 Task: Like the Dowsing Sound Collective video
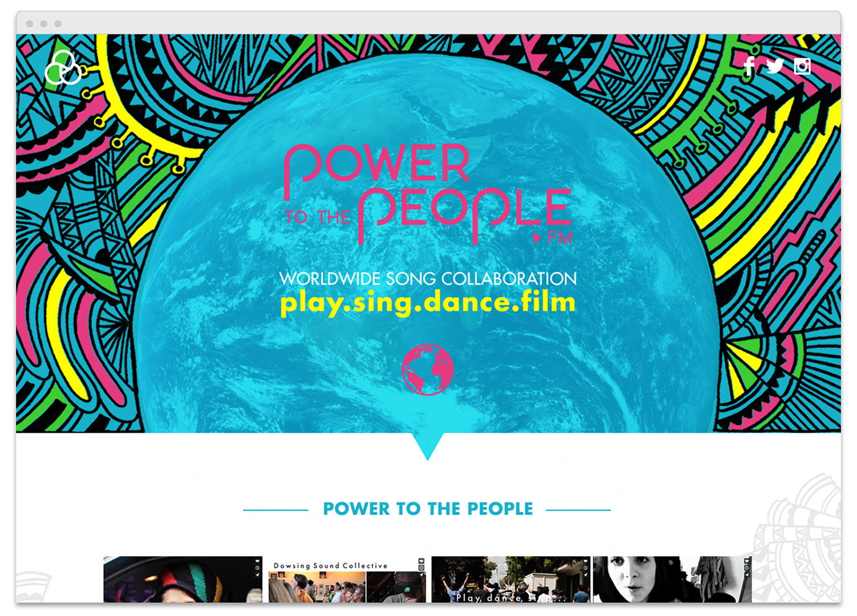(x=421, y=561)
